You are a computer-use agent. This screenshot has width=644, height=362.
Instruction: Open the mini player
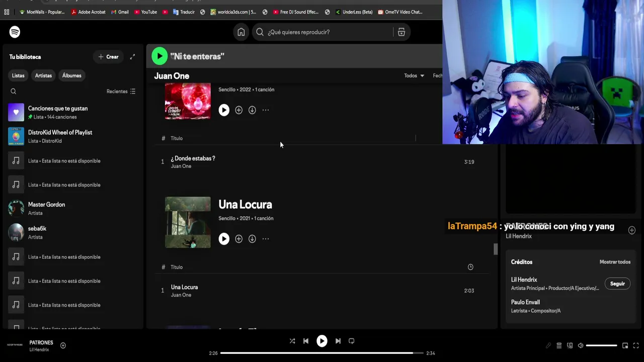click(625, 345)
